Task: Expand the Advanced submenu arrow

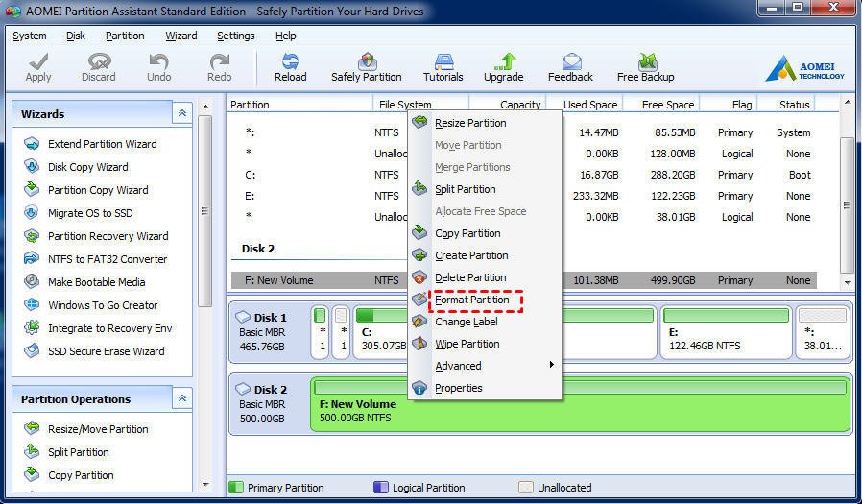Action: 551,365
